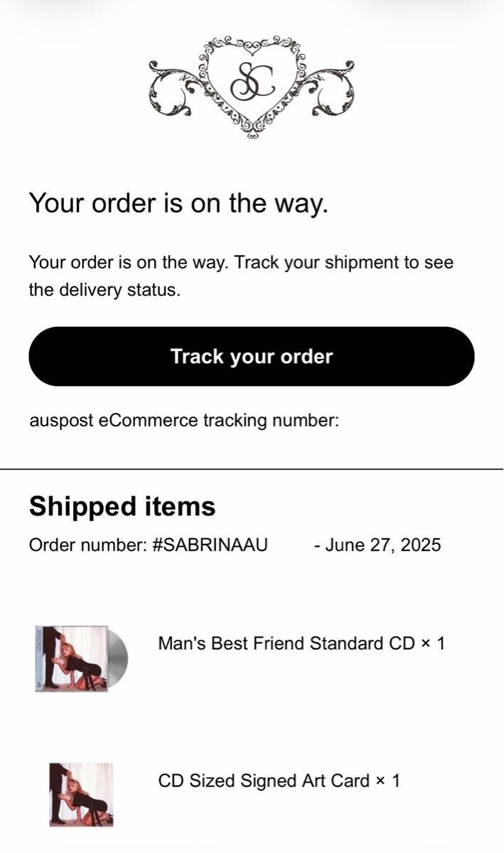
Task: Click the June 27, 2025 date
Action: (x=383, y=545)
